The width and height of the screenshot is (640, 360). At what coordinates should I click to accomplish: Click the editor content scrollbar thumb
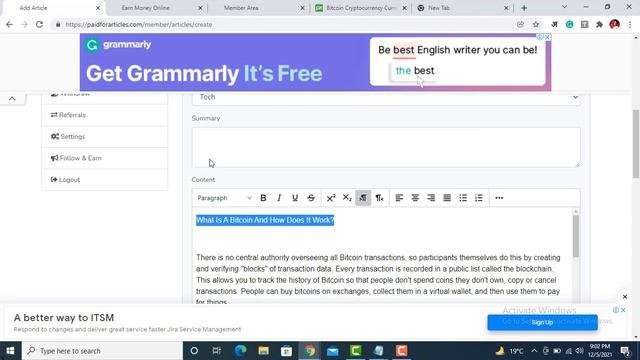click(576, 236)
